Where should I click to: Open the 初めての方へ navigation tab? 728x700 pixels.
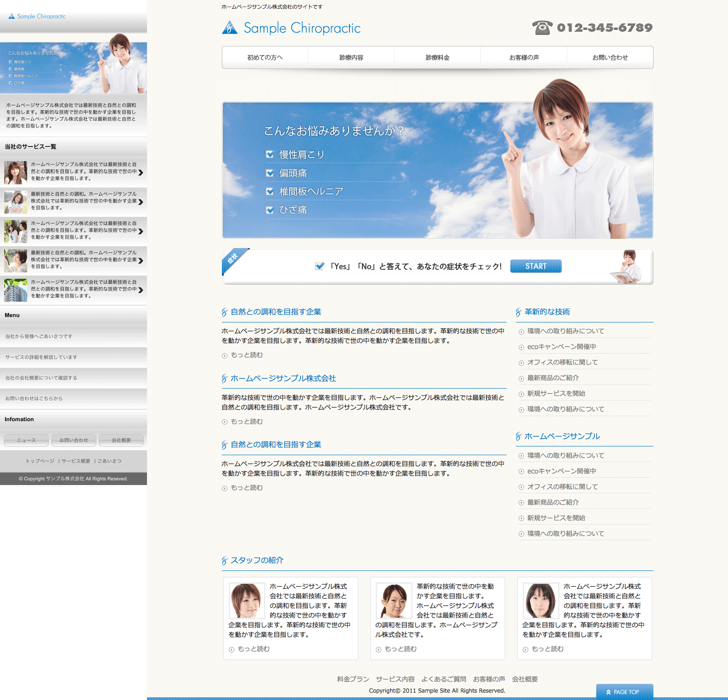(265, 57)
